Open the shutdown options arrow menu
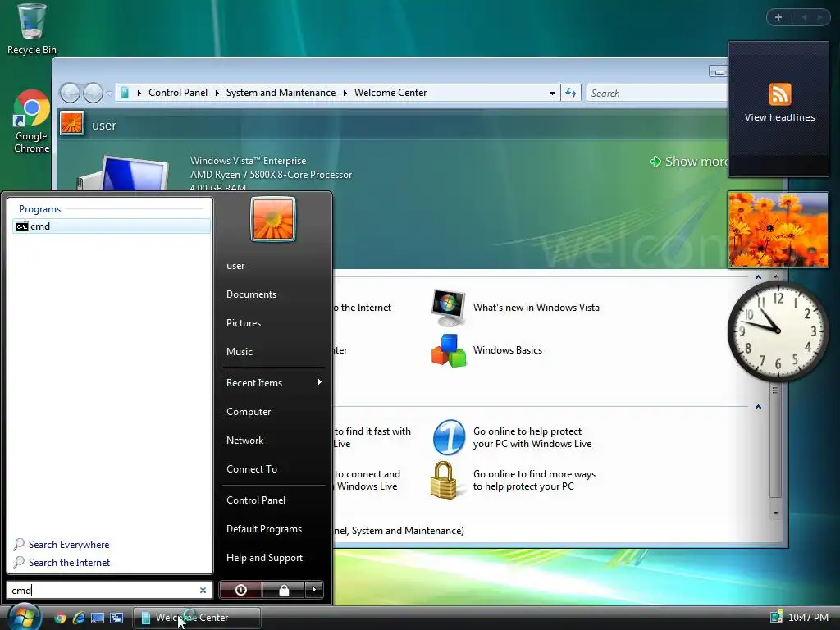This screenshot has height=630, width=840. [x=314, y=590]
